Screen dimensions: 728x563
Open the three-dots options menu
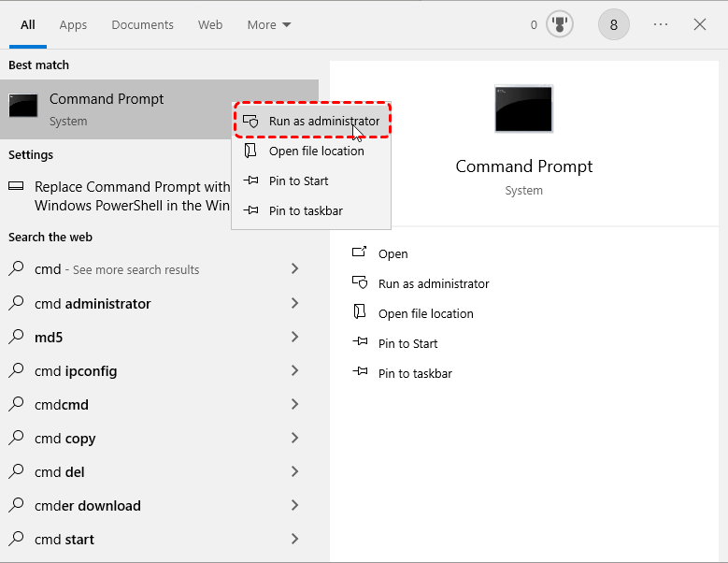661,25
